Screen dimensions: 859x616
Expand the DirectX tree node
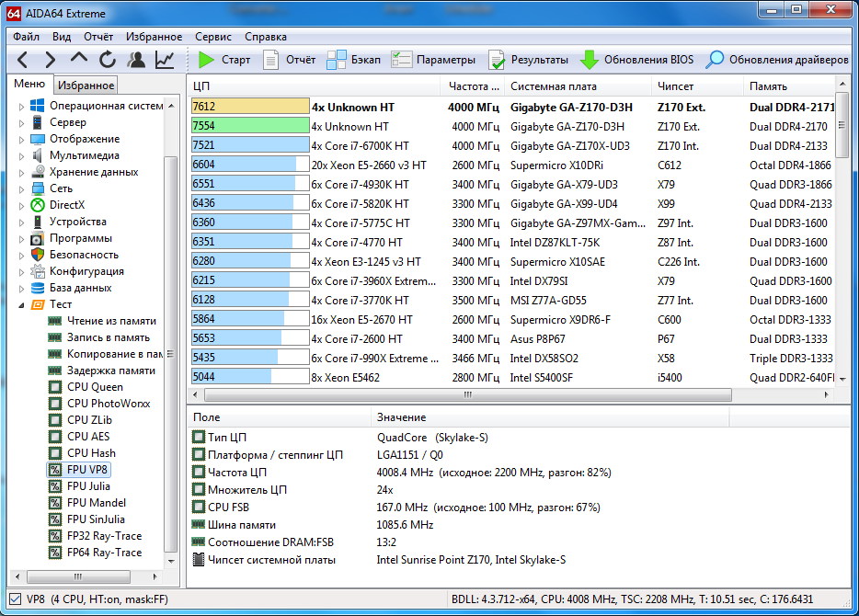point(21,206)
